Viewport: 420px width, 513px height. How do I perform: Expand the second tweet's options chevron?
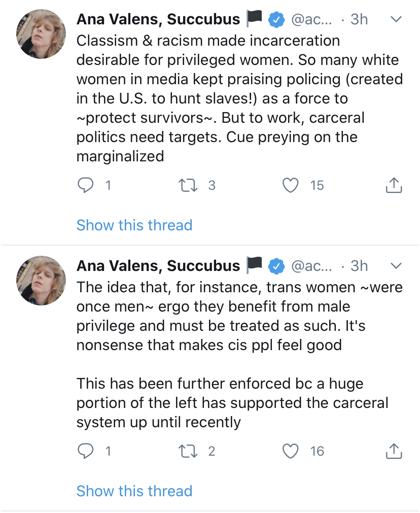(x=396, y=265)
